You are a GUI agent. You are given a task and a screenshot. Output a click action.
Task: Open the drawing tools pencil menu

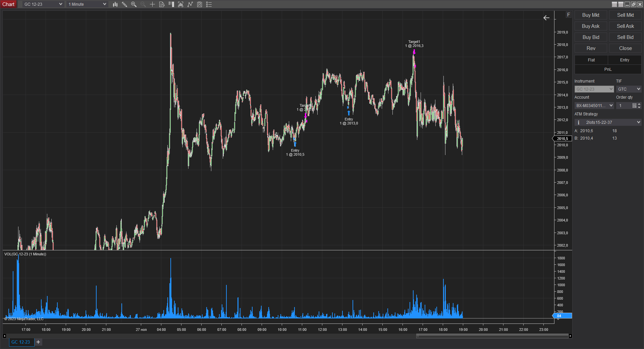tap(124, 4)
